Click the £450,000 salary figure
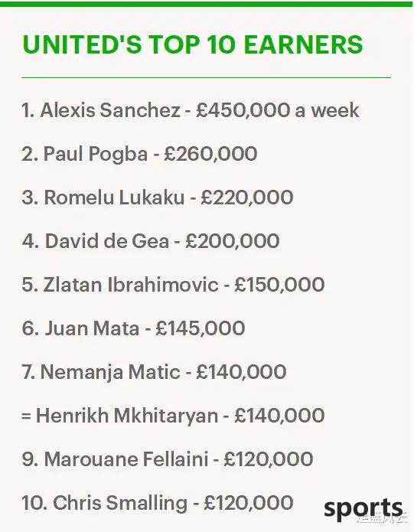 243,110
